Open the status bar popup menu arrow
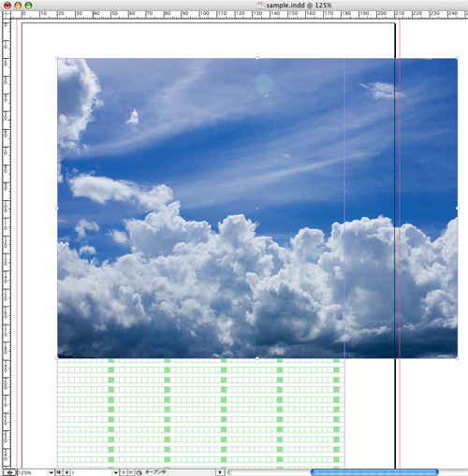 tap(220, 472)
